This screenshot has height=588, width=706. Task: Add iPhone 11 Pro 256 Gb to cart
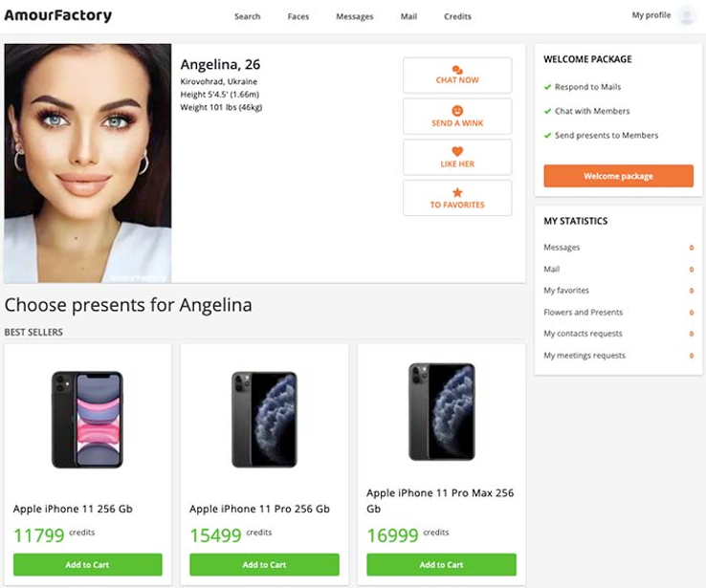pos(264,564)
